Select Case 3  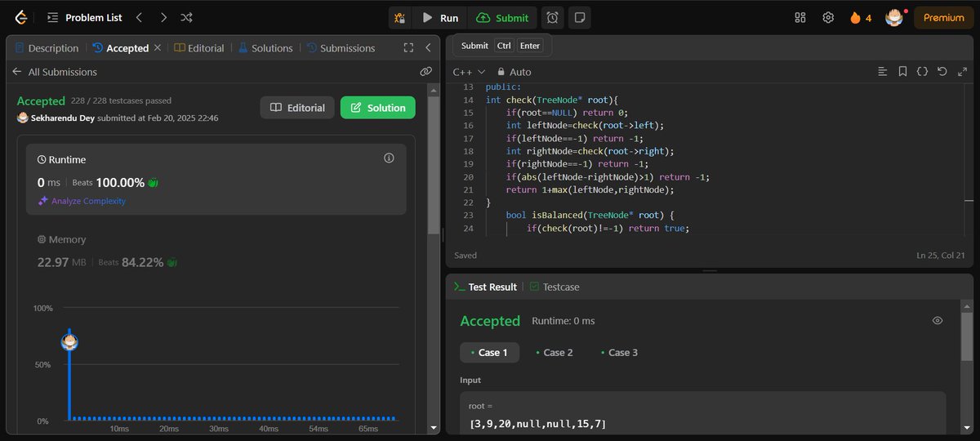(620, 353)
